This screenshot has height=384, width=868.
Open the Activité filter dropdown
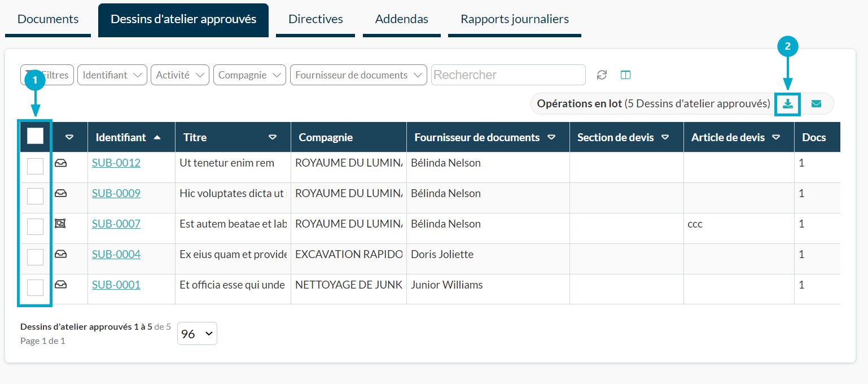coord(180,75)
